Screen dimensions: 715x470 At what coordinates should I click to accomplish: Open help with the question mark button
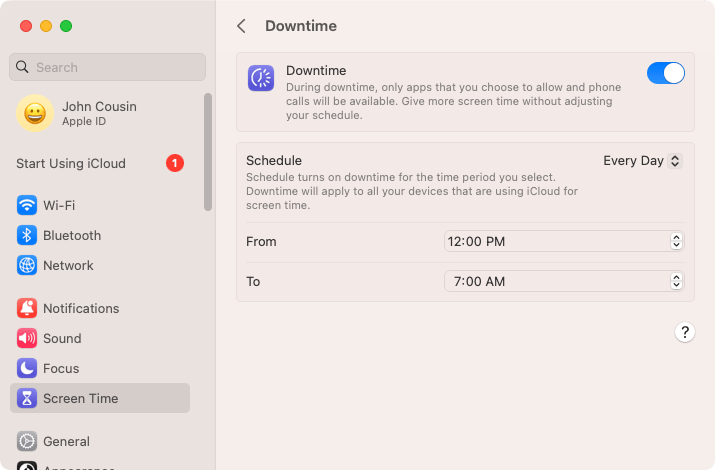684,332
